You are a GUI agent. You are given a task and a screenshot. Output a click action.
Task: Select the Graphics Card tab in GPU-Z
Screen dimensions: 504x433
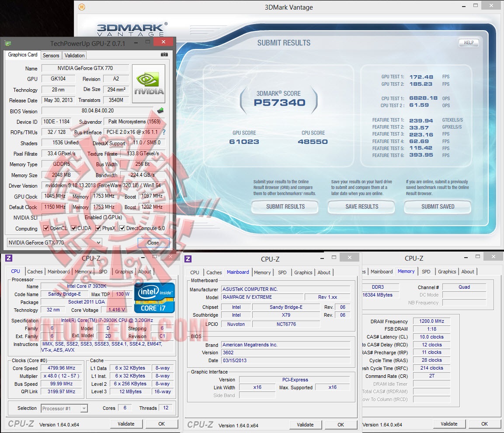click(22, 55)
